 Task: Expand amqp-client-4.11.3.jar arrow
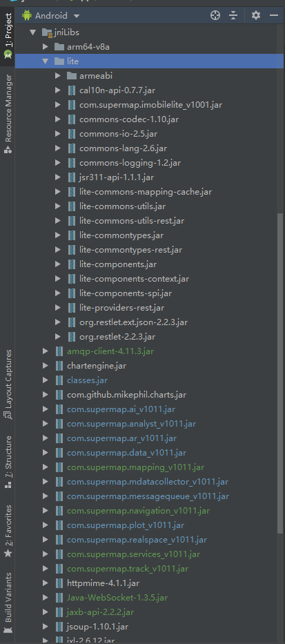(46, 351)
